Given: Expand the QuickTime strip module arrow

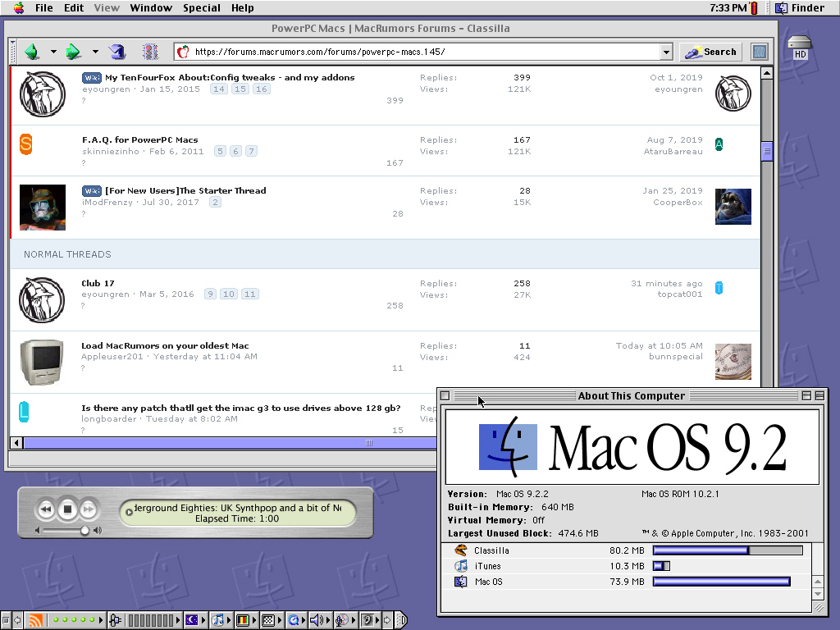Looking at the screenshot, I should (x=304, y=620).
